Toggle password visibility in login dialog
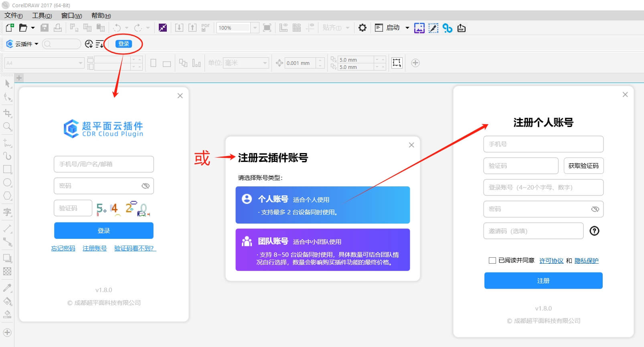Image resolution: width=644 pixels, height=347 pixels. [x=146, y=186]
